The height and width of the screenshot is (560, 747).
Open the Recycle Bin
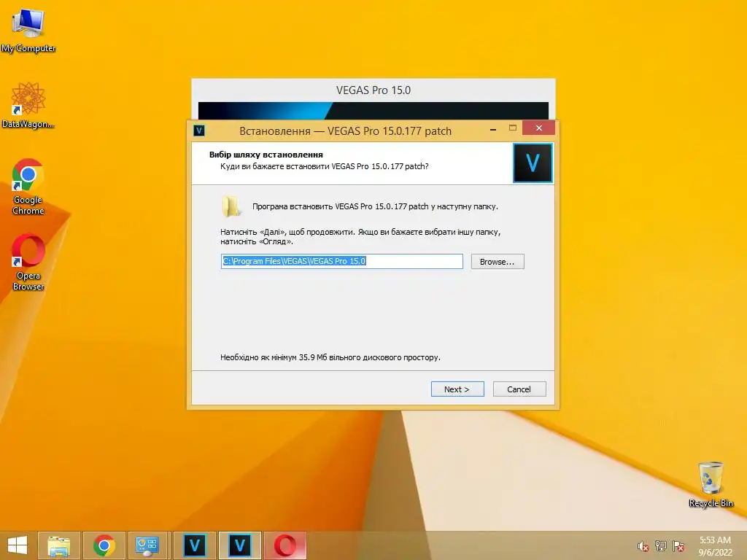tap(711, 483)
